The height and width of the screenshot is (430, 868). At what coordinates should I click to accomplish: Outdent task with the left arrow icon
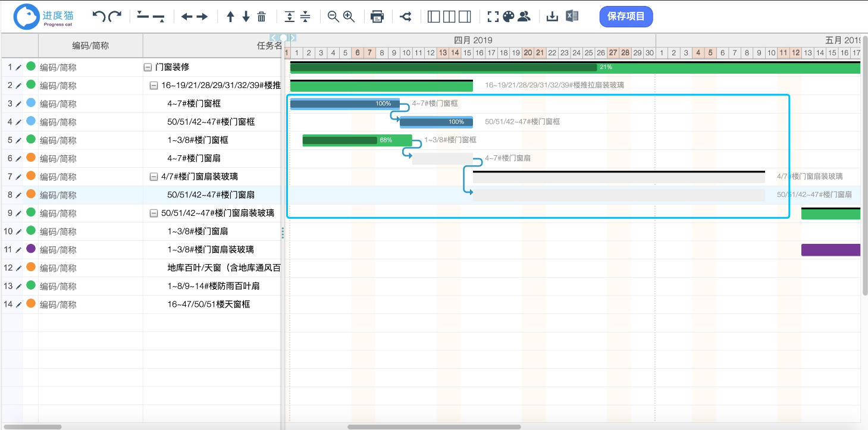[187, 17]
